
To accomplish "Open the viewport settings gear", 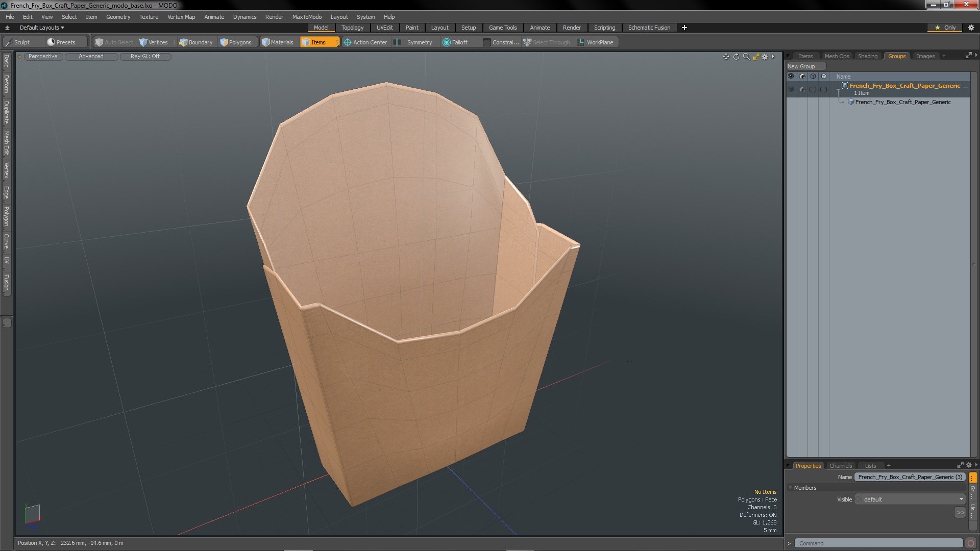I will [x=765, y=57].
